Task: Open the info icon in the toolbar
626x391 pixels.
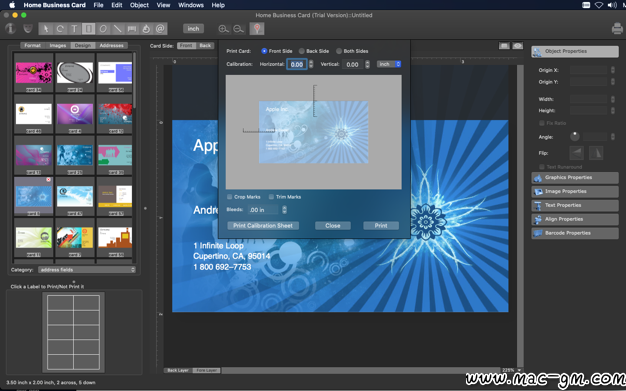Action: (10, 29)
